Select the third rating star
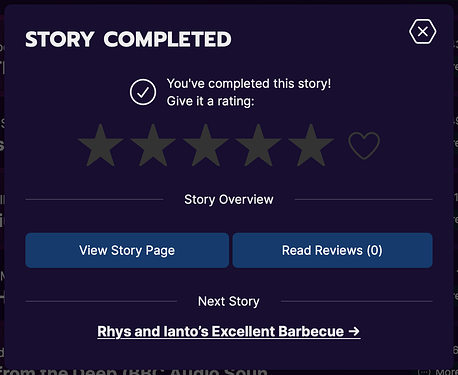This screenshot has width=458, height=375. (x=206, y=146)
